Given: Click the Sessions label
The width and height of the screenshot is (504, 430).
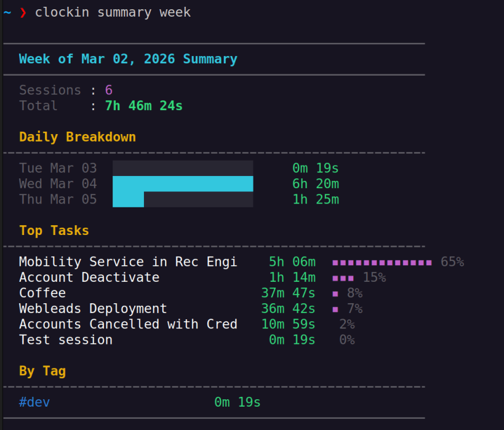Looking at the screenshot, I should tap(50, 90).
